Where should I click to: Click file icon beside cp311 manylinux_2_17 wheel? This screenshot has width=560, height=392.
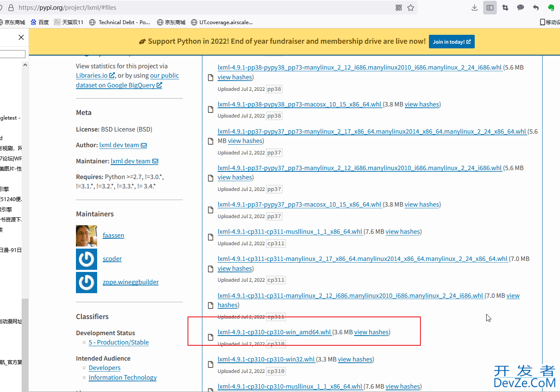pyautogui.click(x=210, y=269)
